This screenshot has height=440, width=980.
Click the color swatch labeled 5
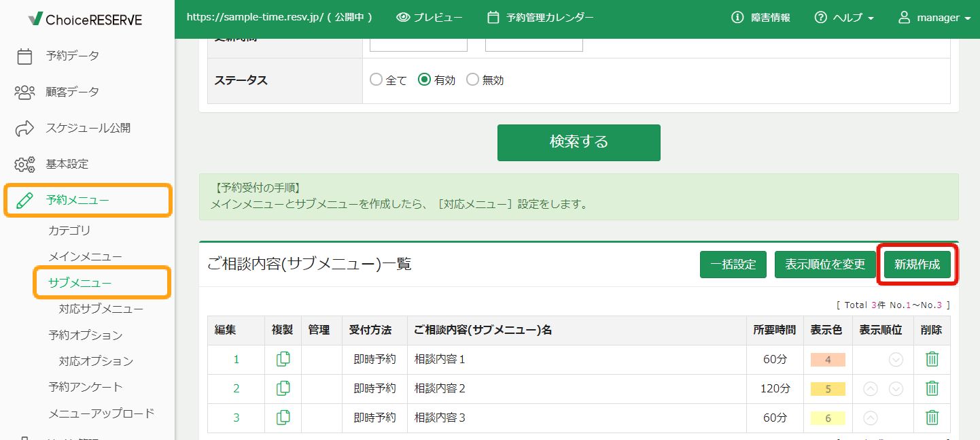[x=828, y=389]
